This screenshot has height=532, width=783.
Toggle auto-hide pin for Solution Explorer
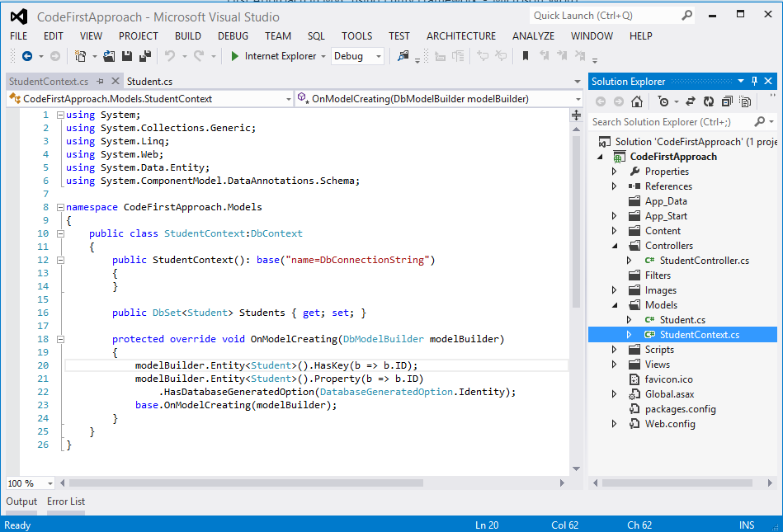(754, 82)
